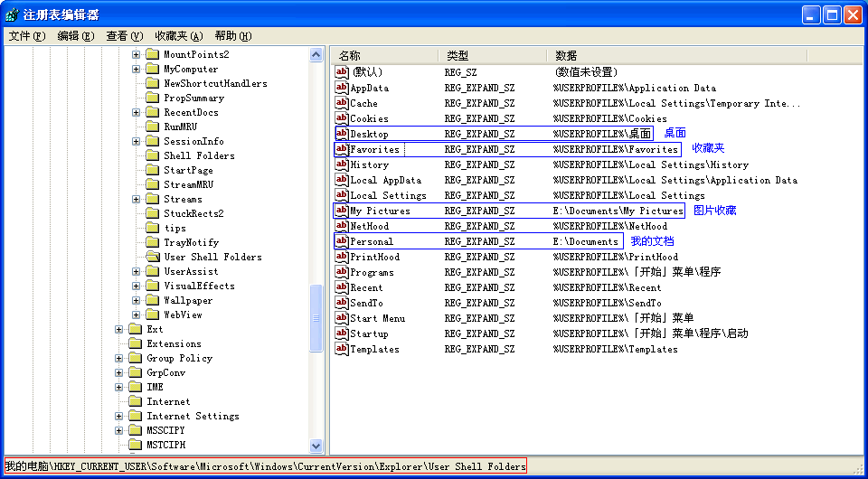Select the open User Shell Folders folder icon
This screenshot has width=868, height=479.
(152, 257)
